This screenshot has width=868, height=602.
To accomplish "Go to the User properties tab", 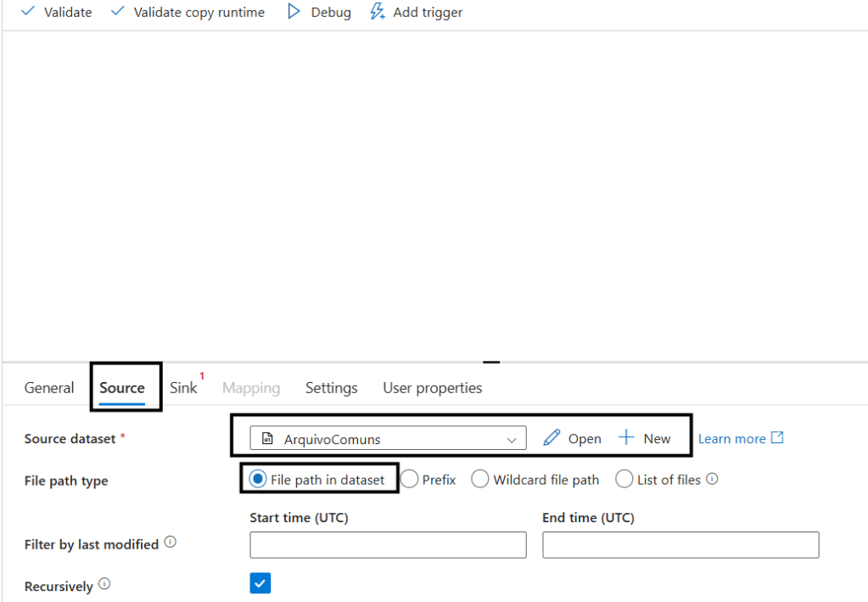I will (x=432, y=388).
